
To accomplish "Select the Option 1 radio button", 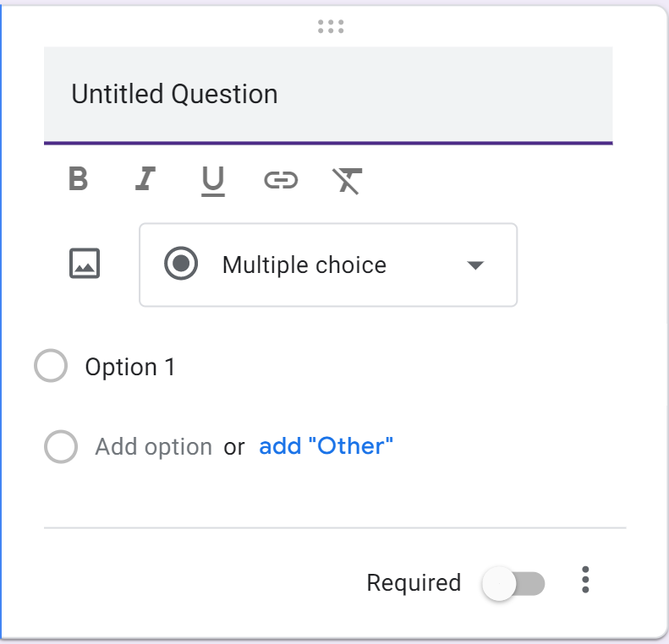I will [51, 367].
